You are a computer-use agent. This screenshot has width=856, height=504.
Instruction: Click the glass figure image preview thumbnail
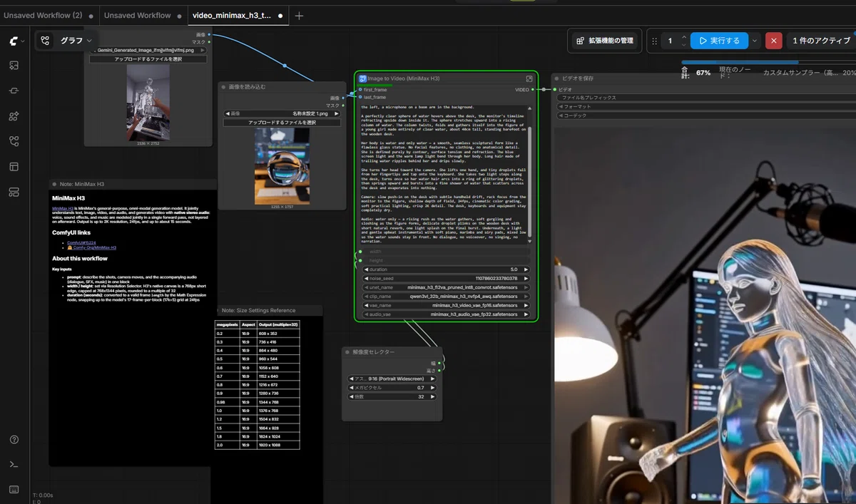click(x=148, y=103)
